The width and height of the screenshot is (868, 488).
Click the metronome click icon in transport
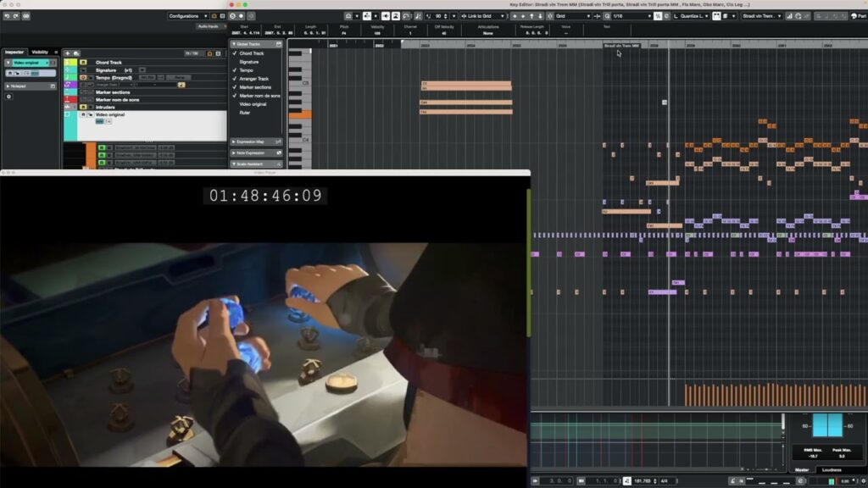click(x=732, y=481)
